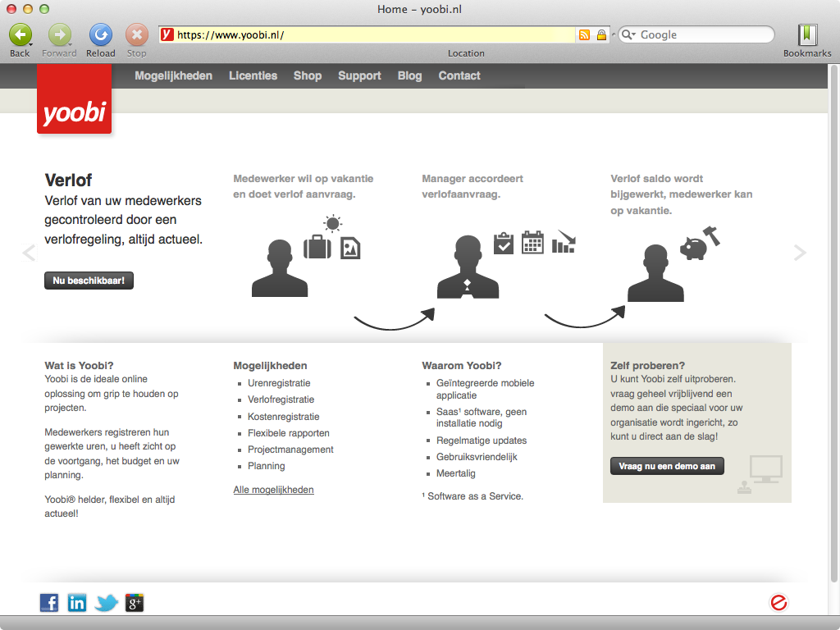Click the padlock security icon
840x630 pixels.
pos(601,34)
